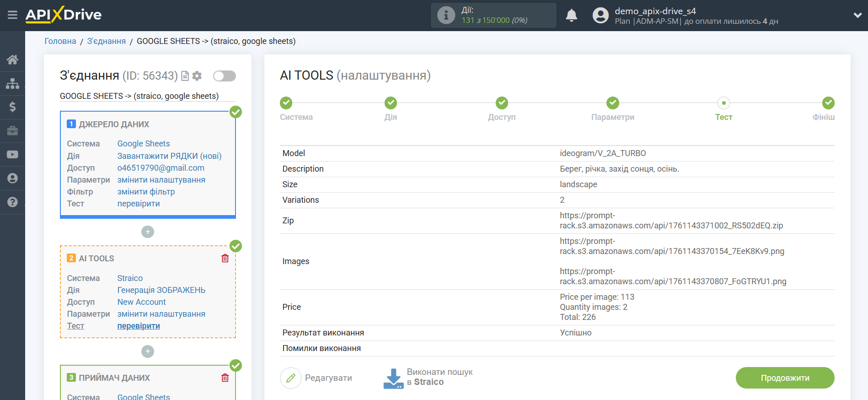This screenshot has height=400, width=868.
Task: Click the help question mark sidebar icon
Action: tap(12, 202)
